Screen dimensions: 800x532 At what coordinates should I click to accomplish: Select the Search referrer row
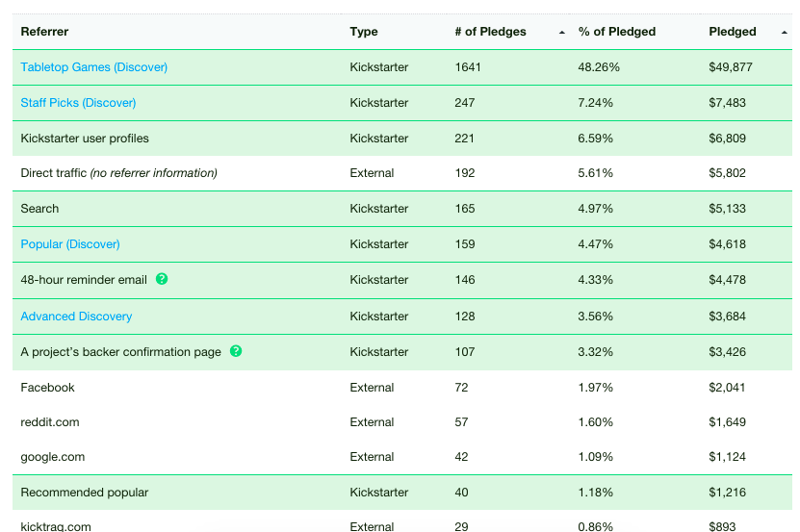click(x=402, y=209)
